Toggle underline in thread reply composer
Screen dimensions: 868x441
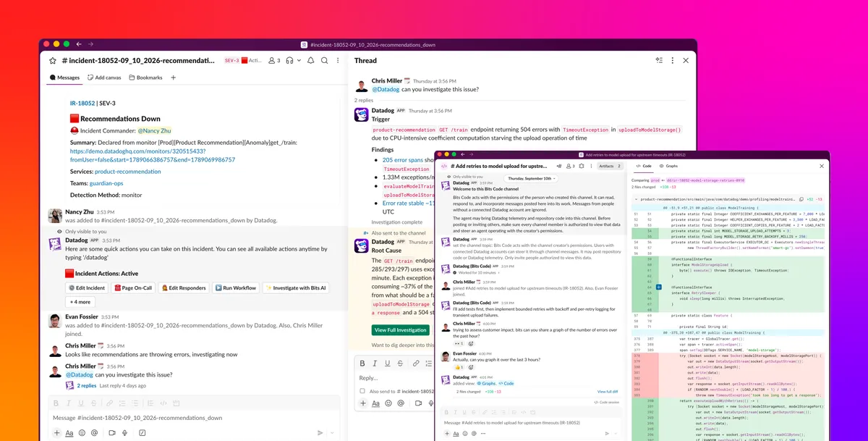point(388,364)
